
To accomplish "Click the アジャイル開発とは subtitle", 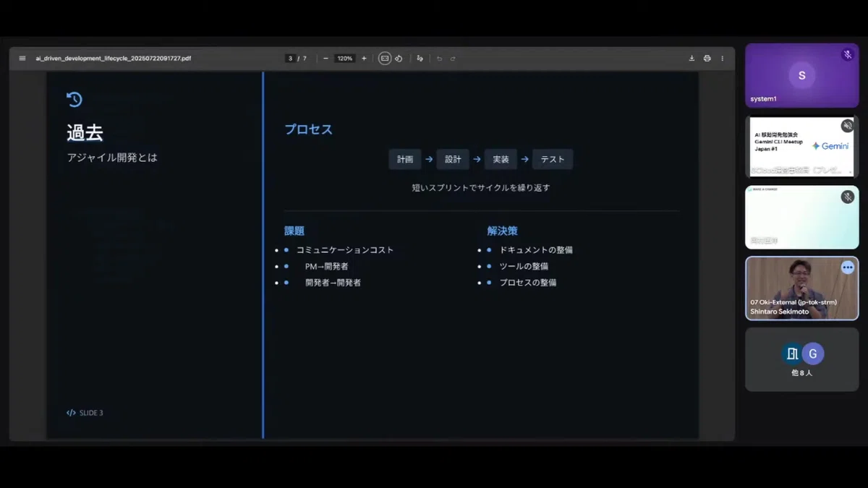I will (112, 158).
